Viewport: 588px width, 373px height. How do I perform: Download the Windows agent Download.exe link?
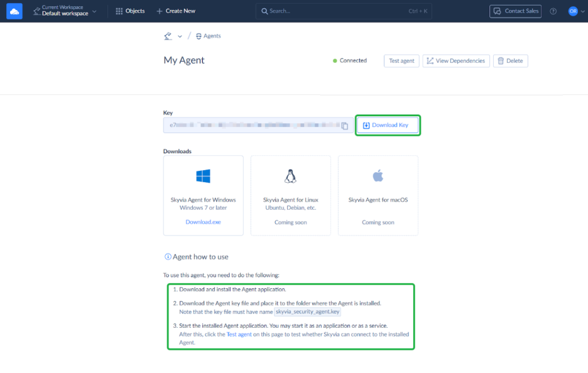coord(203,222)
